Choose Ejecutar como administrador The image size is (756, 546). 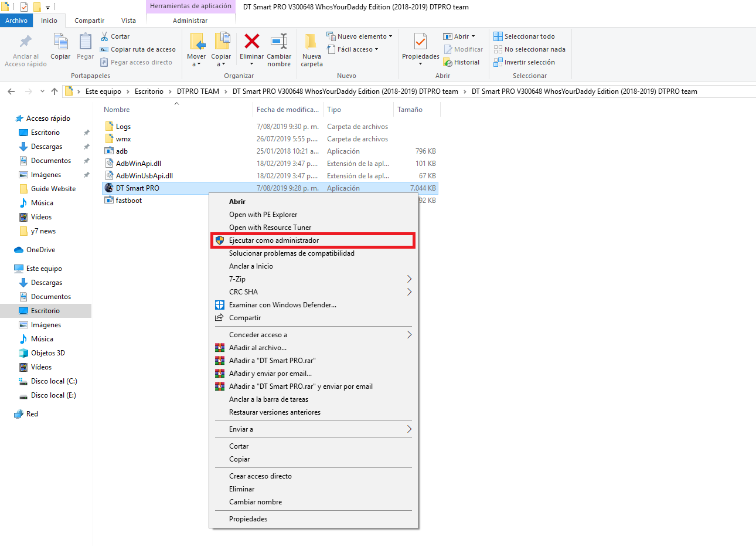pyautogui.click(x=313, y=240)
